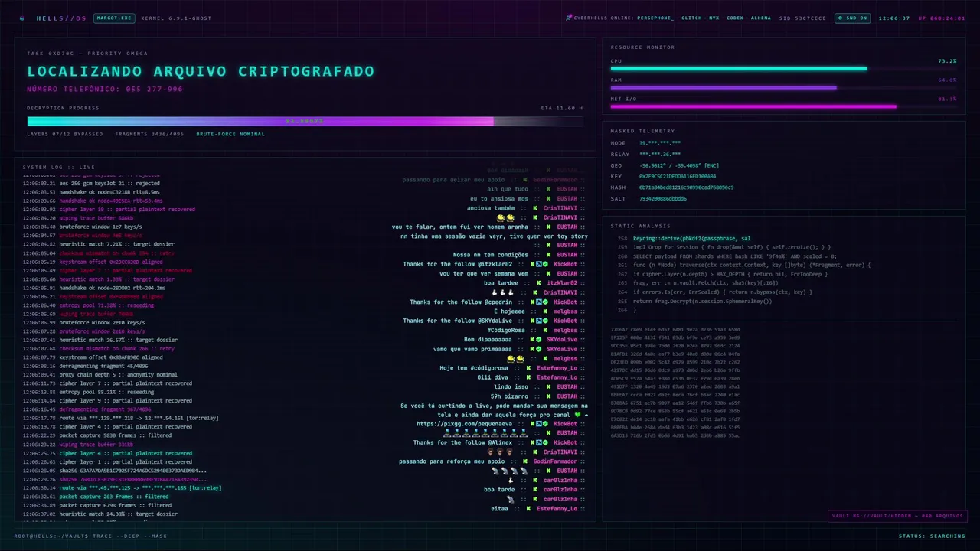
Task: Click the CPU usage bar
Action: (783, 69)
